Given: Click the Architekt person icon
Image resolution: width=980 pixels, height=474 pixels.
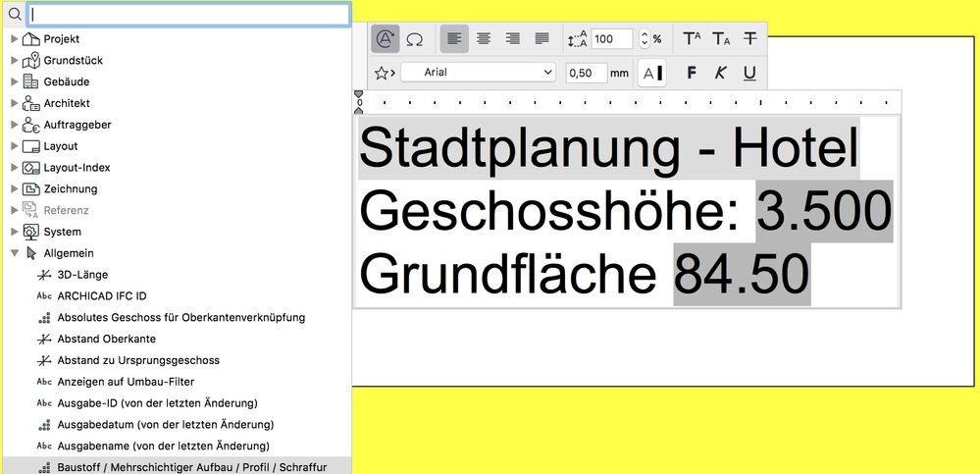Looking at the screenshot, I should pos(31,103).
